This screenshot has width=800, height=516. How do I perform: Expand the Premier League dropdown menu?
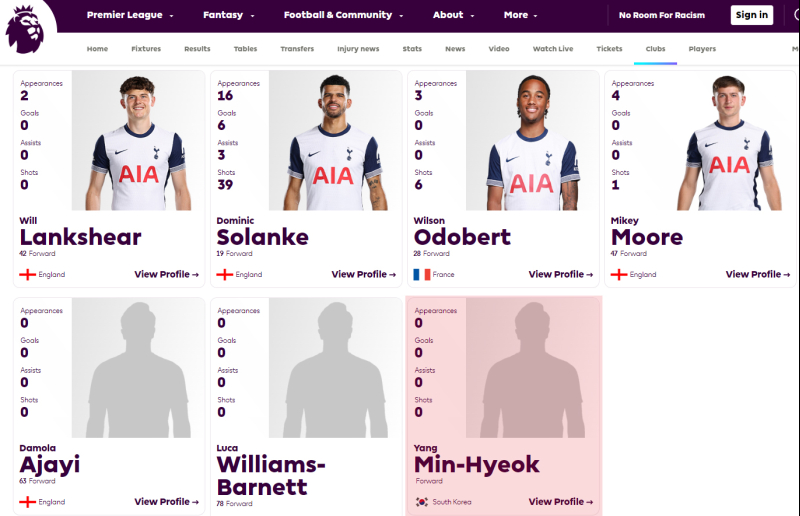130,15
